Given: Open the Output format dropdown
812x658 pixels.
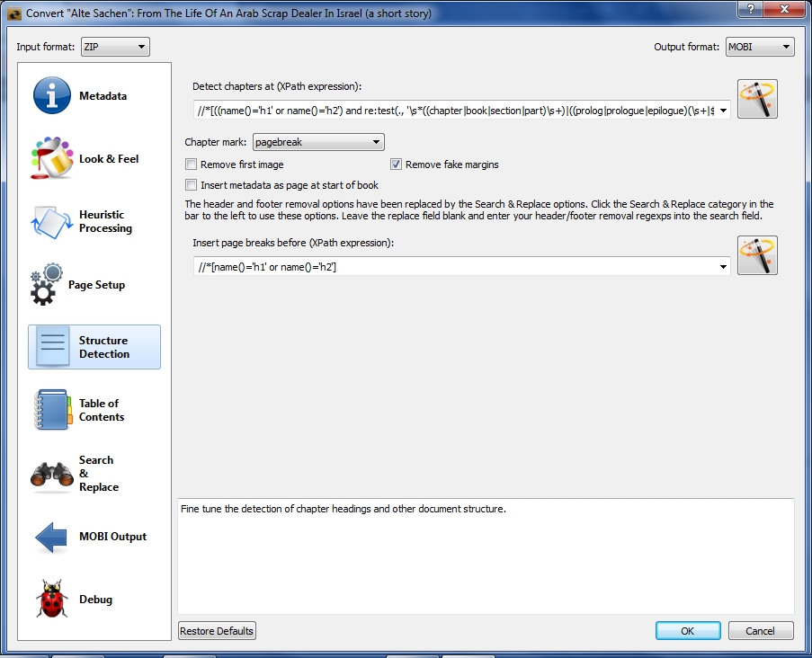Looking at the screenshot, I should [760, 47].
